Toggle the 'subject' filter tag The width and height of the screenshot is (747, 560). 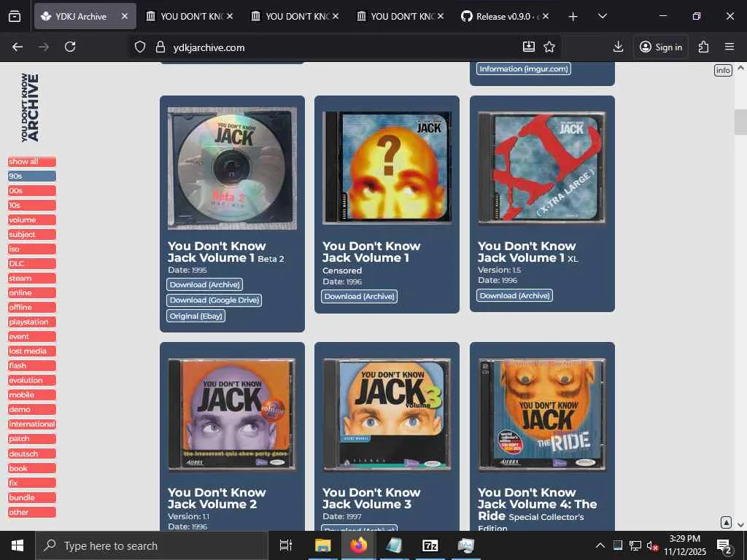tap(32, 235)
